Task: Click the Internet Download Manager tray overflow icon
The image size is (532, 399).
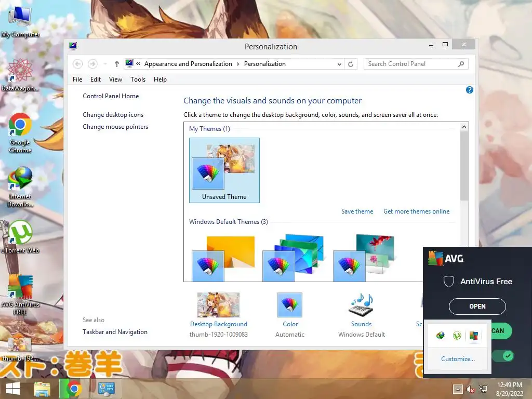Action: pyautogui.click(x=441, y=336)
